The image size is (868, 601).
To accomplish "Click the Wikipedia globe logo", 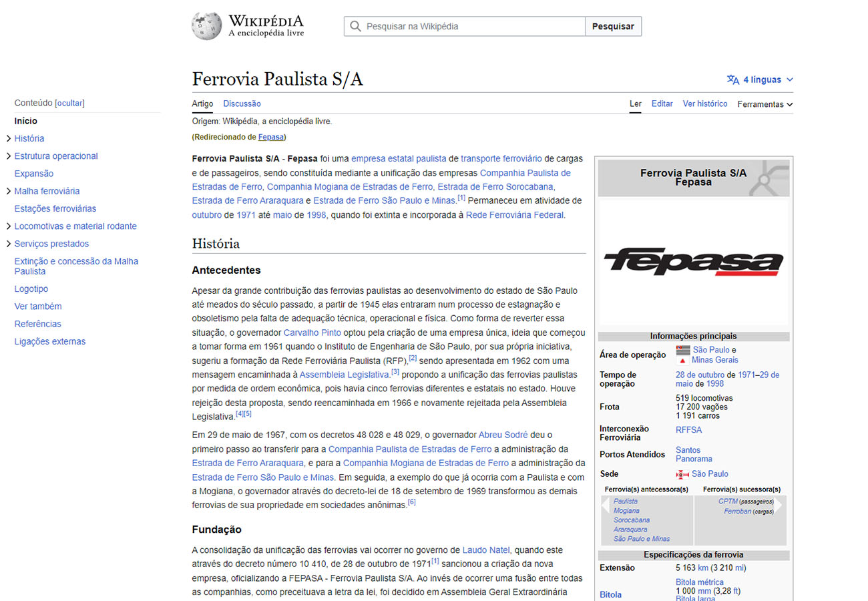I will pyautogui.click(x=206, y=26).
